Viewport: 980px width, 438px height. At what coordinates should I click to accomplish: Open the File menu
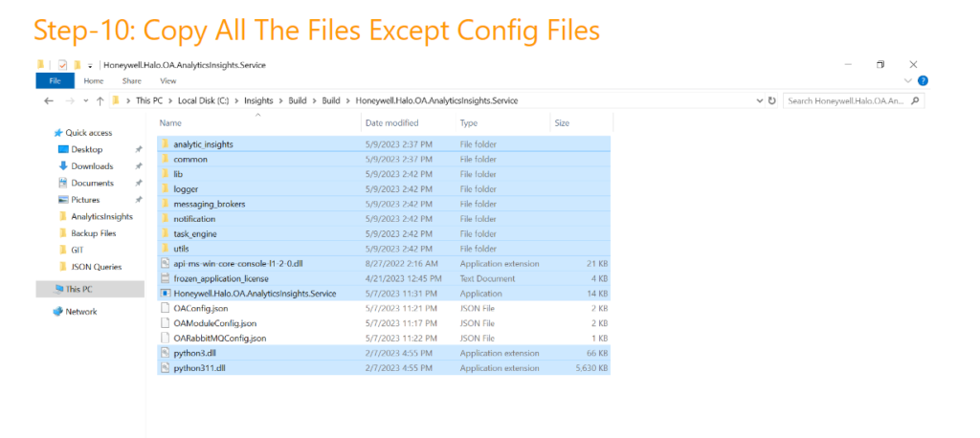click(x=55, y=81)
